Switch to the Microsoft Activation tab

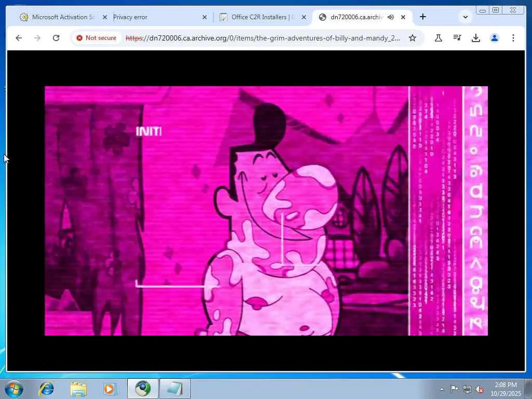pyautogui.click(x=63, y=17)
